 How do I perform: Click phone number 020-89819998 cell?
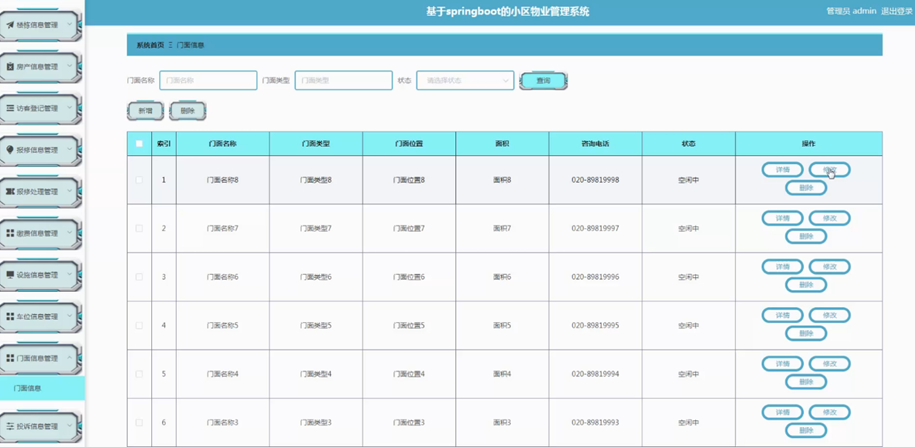595,180
